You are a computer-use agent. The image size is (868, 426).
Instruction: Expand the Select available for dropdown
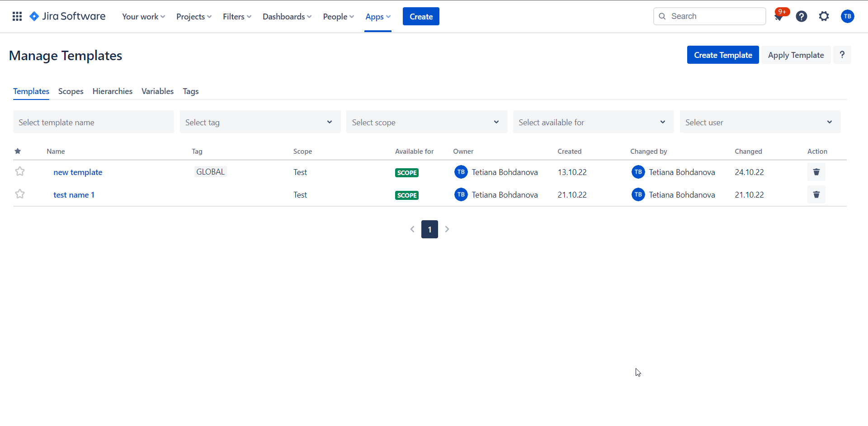point(593,122)
